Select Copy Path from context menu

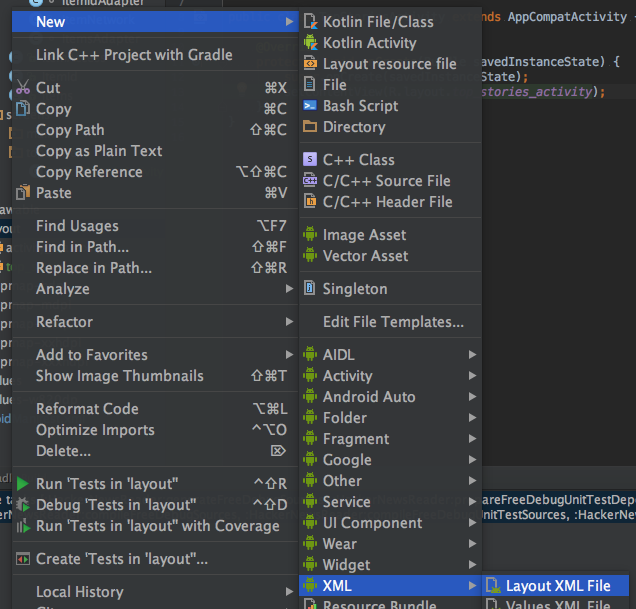[155, 130]
